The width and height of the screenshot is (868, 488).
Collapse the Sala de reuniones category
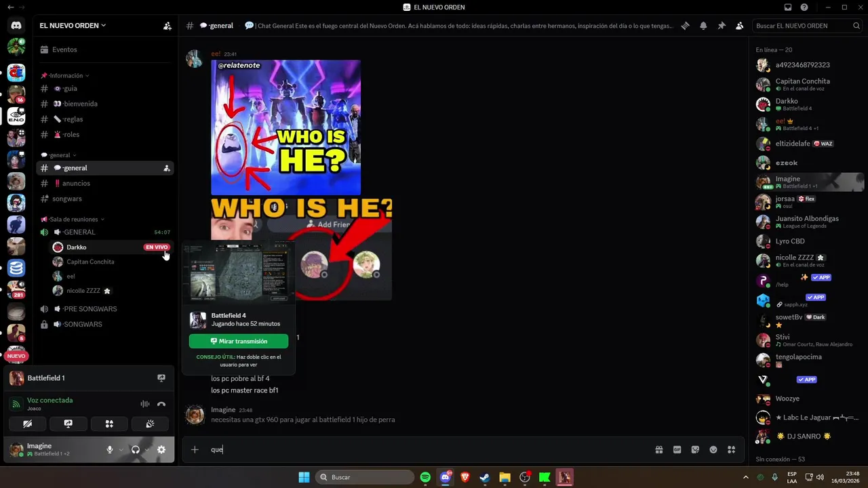pos(73,220)
